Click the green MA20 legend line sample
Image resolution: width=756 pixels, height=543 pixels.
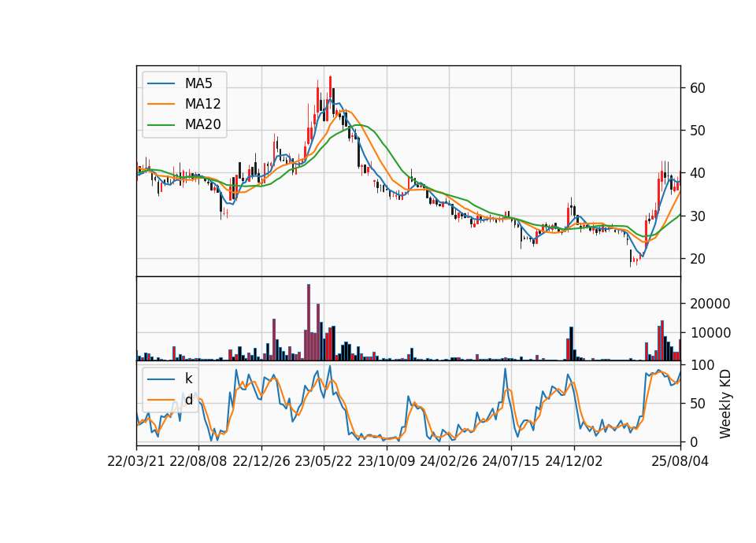pyautogui.click(x=161, y=124)
